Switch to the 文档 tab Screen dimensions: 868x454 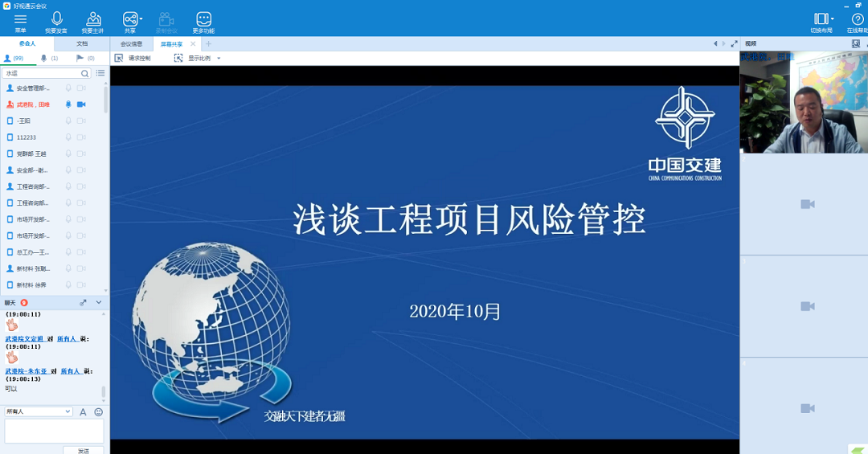coord(82,43)
